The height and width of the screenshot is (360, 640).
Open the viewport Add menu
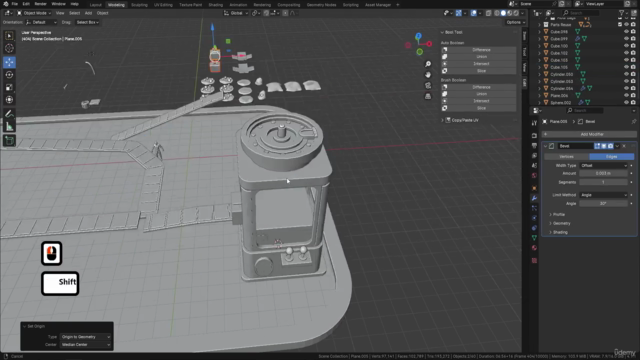click(x=88, y=13)
